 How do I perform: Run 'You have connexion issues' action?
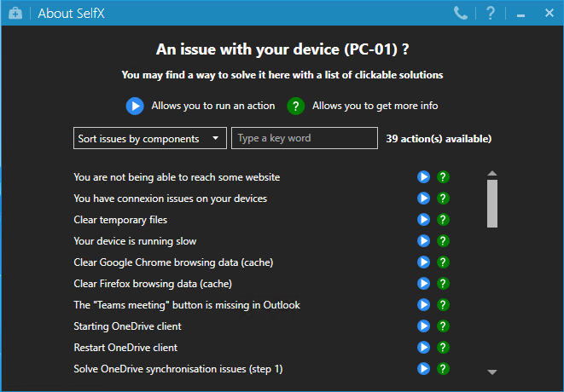coord(423,198)
